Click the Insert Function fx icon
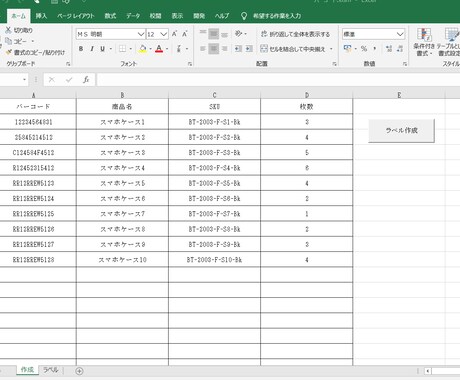Image resolution: width=460 pixels, height=380 pixels. pos(86,80)
